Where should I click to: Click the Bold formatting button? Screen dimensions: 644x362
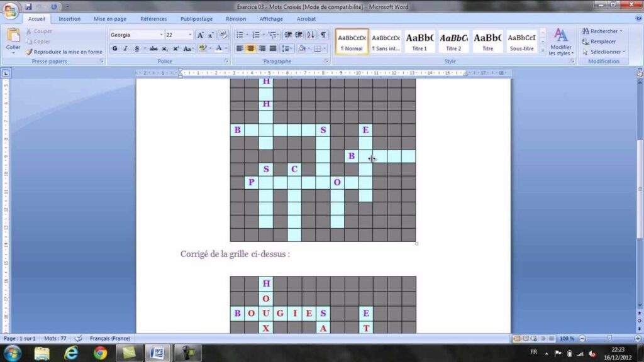[x=114, y=48]
